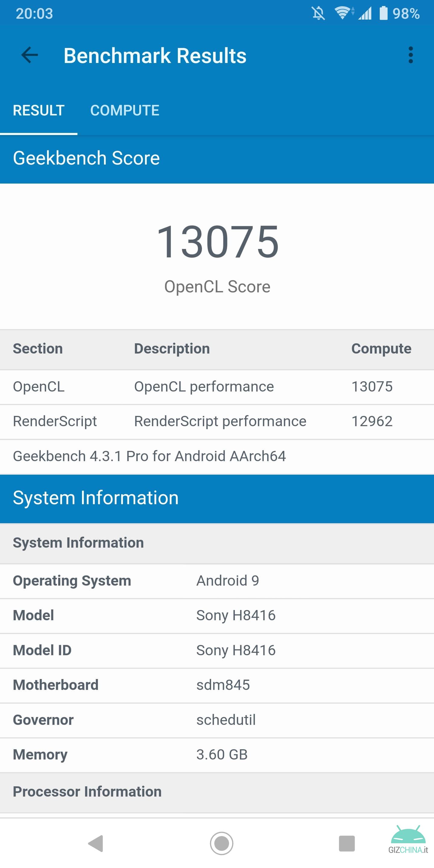Open the three-dot overflow menu
This screenshot has height=868, width=434.
[410, 55]
